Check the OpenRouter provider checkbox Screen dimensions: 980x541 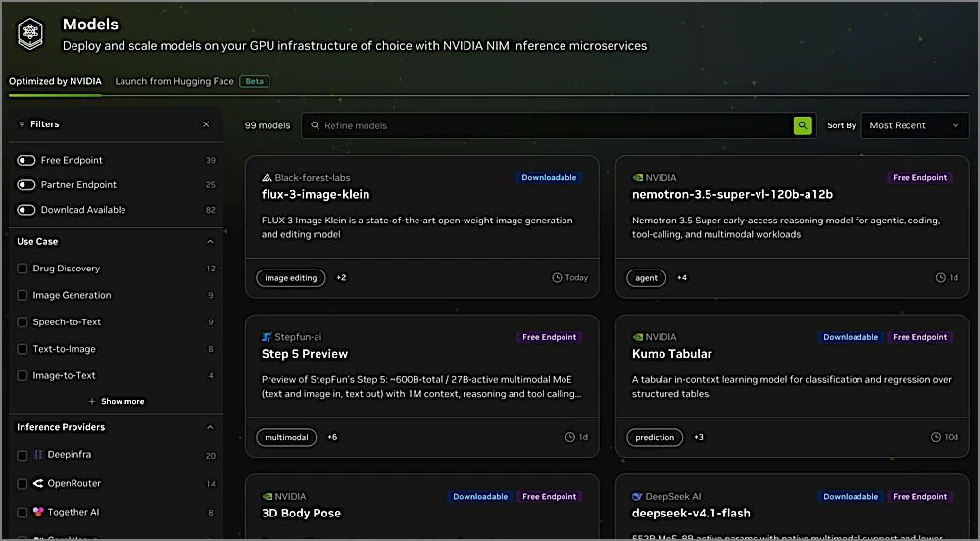23,484
